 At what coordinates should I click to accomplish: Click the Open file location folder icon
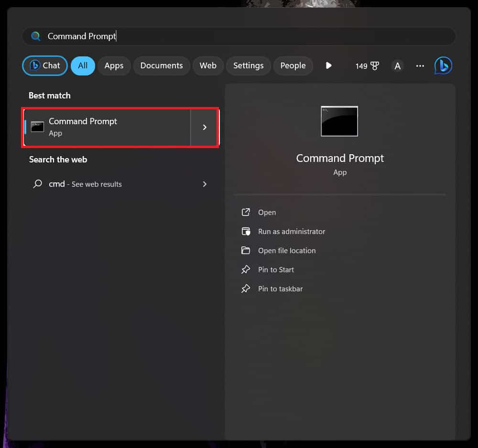[246, 251]
